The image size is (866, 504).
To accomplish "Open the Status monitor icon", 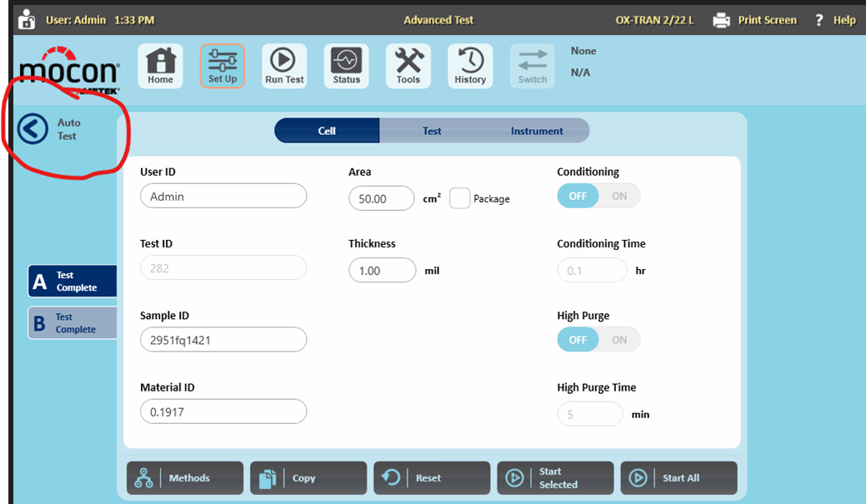I will [x=346, y=66].
